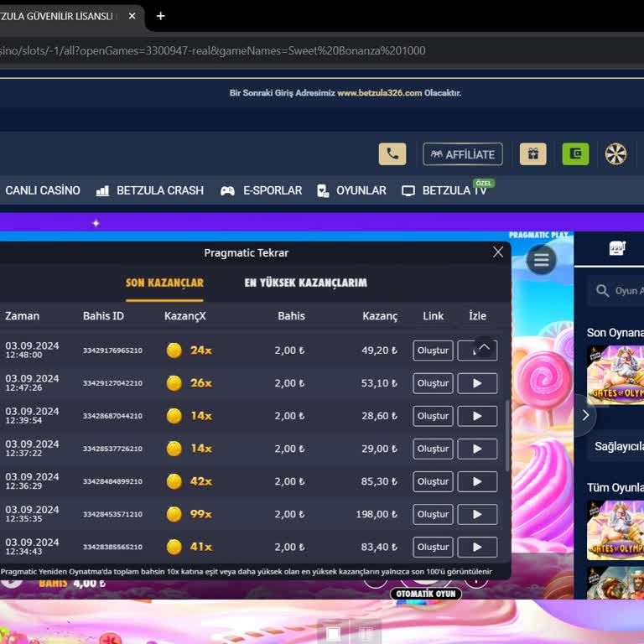Click the replay list scrollbar
The image size is (644, 644).
tap(507, 435)
